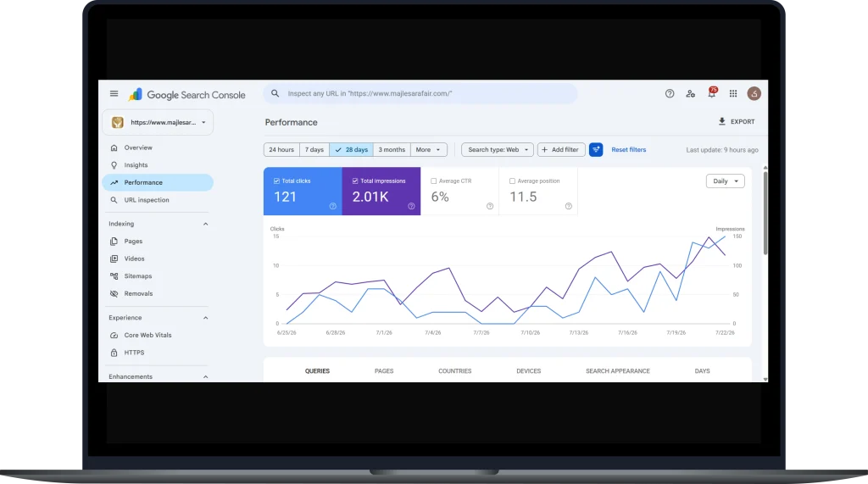Collapse the Indexing sidebar section
The width and height of the screenshot is (868, 484).
pyautogui.click(x=205, y=224)
